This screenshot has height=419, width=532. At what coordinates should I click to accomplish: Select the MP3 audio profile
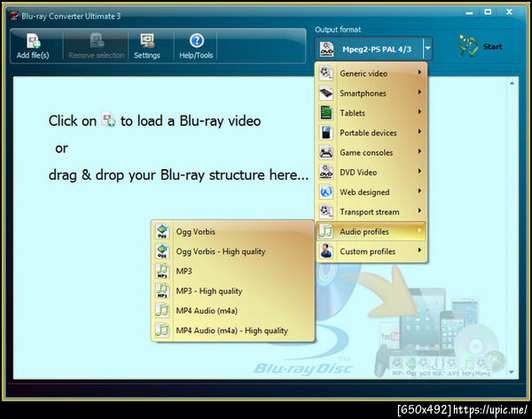(x=232, y=271)
